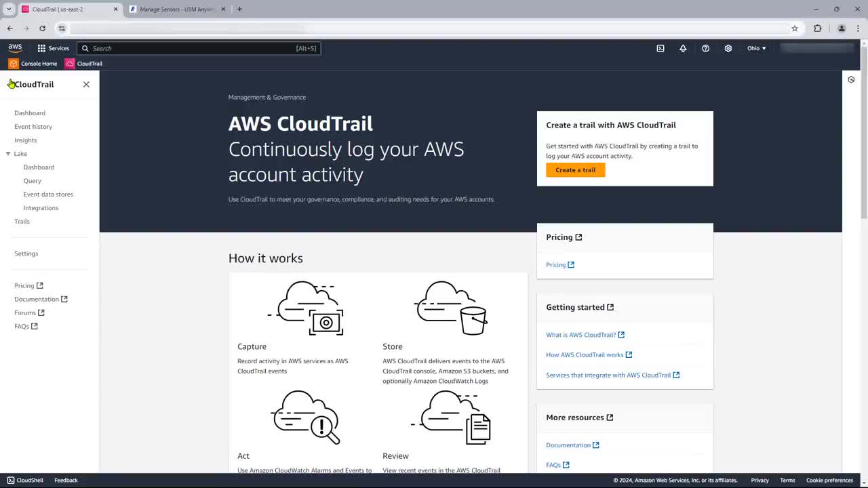Viewport: 868px width, 488px height.
Task: Open sidebar Documentation link
Action: coord(41,299)
